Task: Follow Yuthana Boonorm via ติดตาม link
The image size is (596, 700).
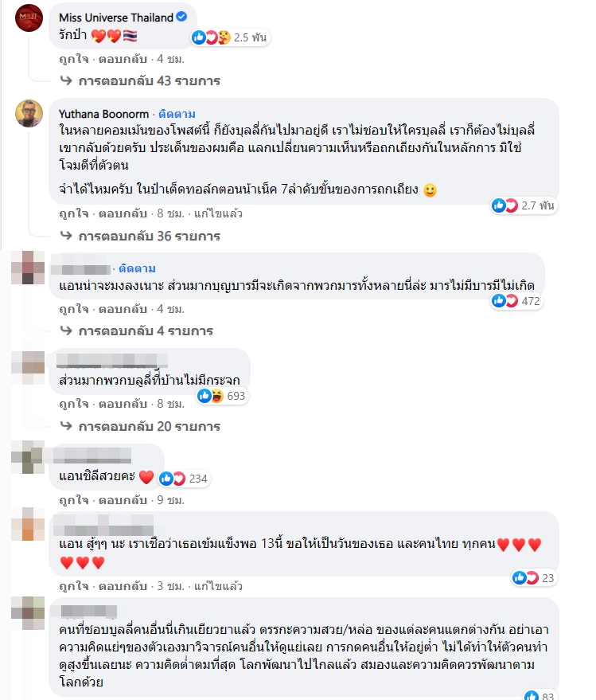Action: [177, 114]
